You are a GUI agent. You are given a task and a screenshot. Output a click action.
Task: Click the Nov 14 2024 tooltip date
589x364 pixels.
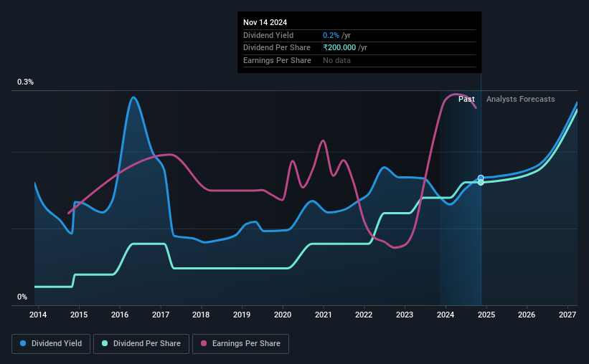(265, 22)
